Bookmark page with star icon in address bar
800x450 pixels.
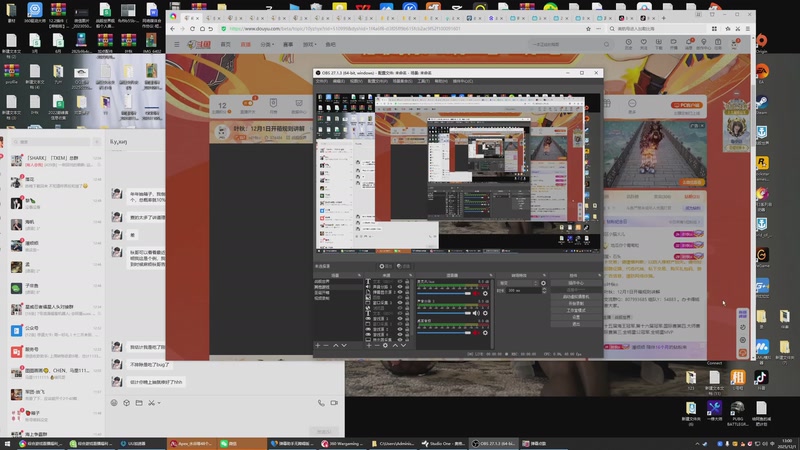pos(588,29)
